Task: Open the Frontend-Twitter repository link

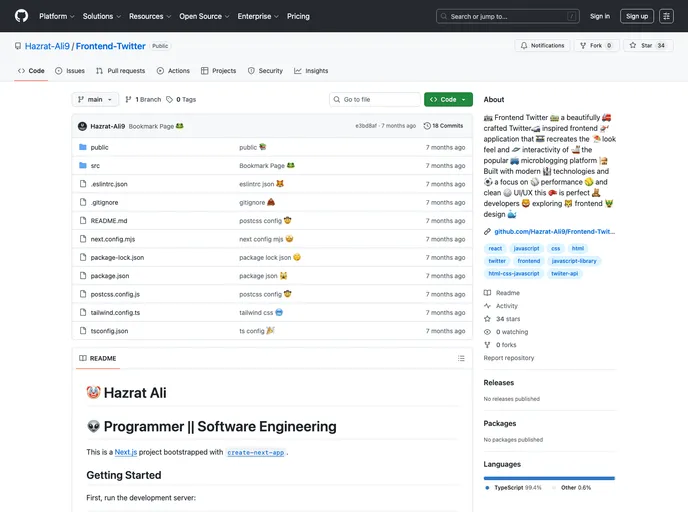Action: pyautogui.click(x=111, y=46)
